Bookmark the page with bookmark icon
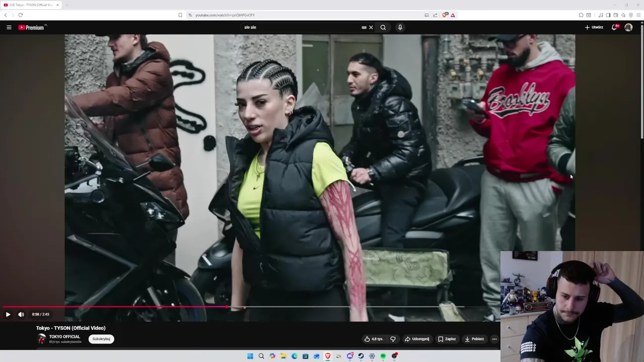Viewport: 644px width, 362px height. click(180, 15)
